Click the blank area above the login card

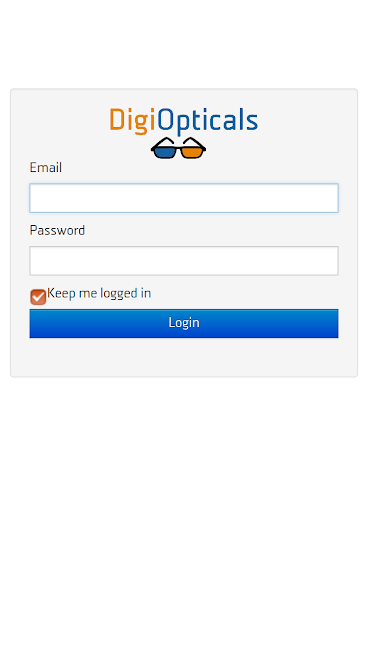[x=184, y=44]
